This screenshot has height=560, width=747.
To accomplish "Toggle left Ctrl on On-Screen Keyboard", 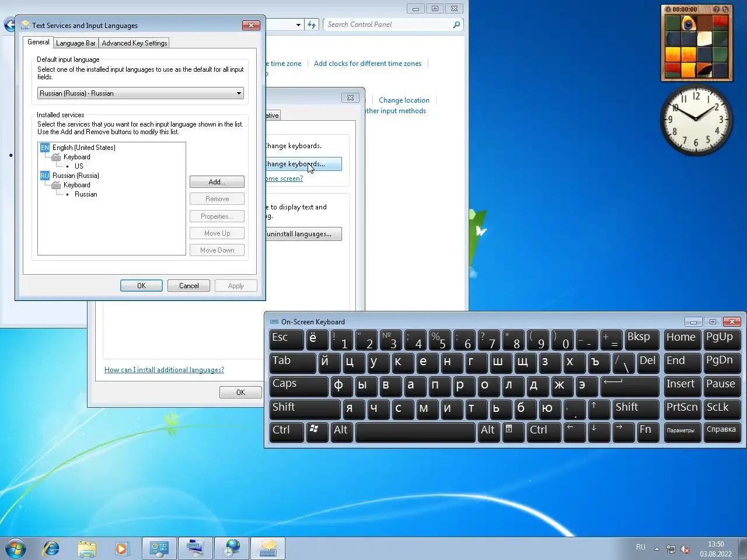I will pyautogui.click(x=287, y=432).
